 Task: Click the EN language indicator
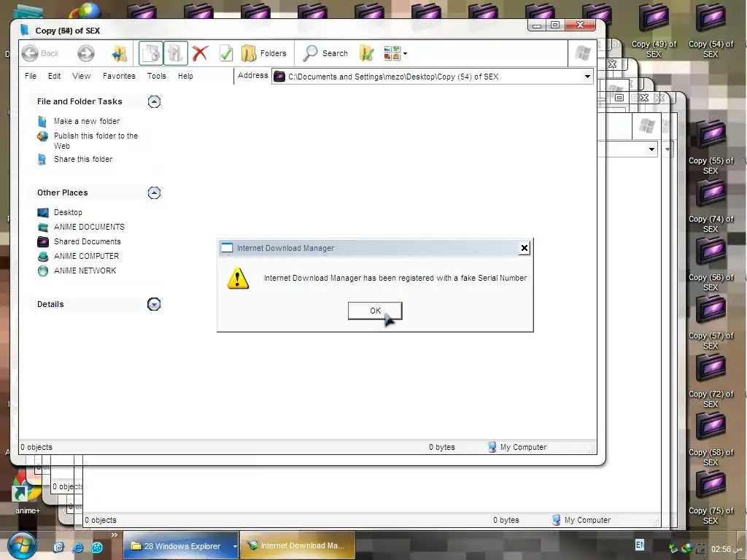click(x=640, y=544)
